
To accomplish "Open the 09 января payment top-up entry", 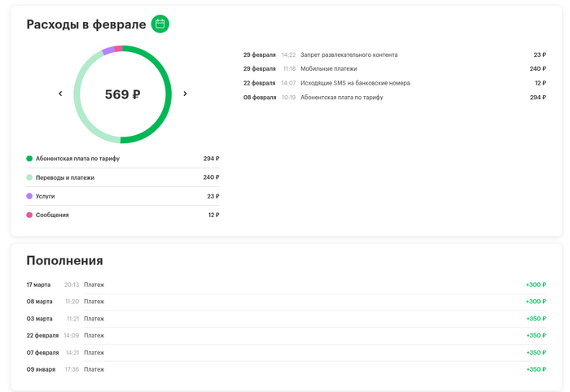I will click(x=285, y=369).
